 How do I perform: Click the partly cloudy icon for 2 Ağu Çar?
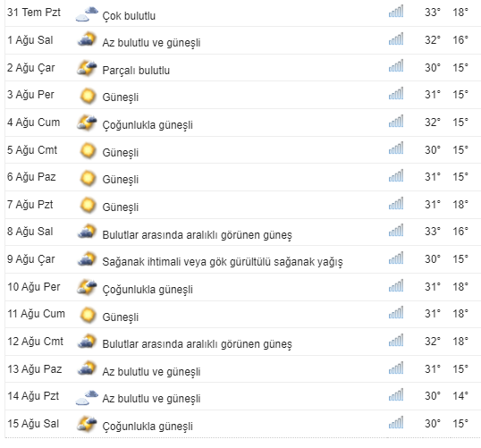[x=87, y=68]
